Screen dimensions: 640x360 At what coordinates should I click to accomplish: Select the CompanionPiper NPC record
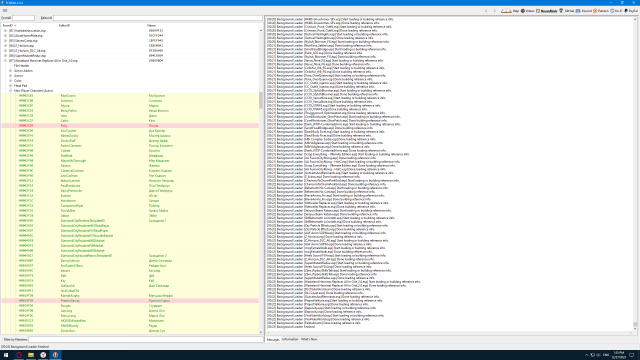[130, 206]
